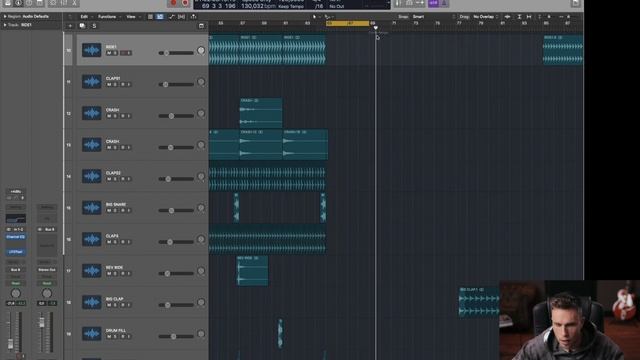Toggle the highlighted blue view button in toolbar

coord(160,17)
